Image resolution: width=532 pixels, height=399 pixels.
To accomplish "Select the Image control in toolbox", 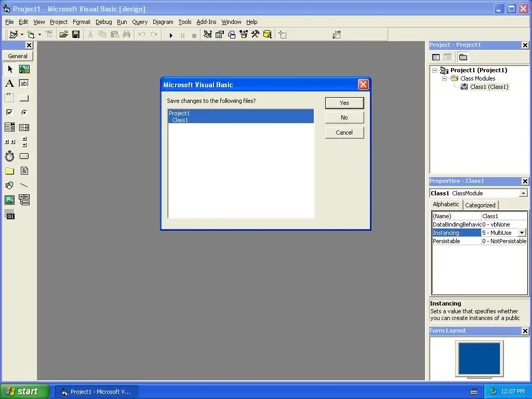I will click(x=10, y=200).
